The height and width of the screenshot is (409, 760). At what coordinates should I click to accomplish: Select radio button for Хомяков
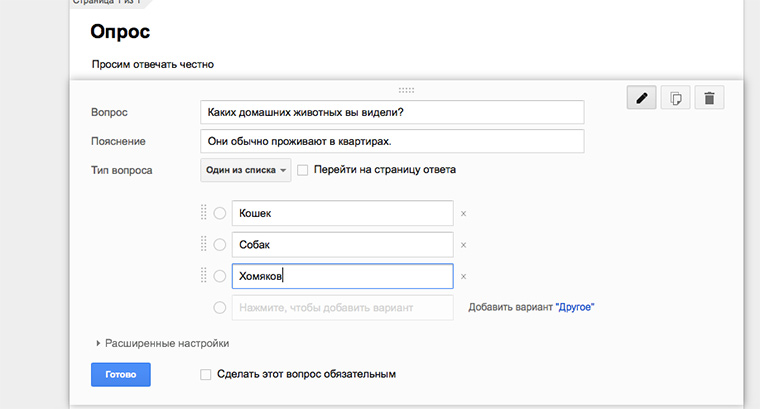[220, 276]
